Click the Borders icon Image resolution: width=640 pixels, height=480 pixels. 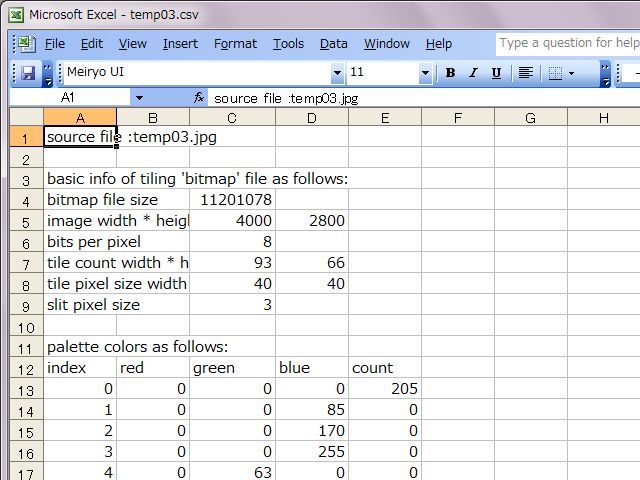tap(555, 73)
